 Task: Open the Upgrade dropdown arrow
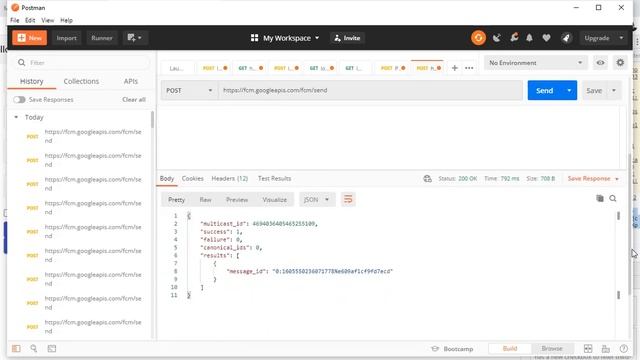(x=621, y=38)
